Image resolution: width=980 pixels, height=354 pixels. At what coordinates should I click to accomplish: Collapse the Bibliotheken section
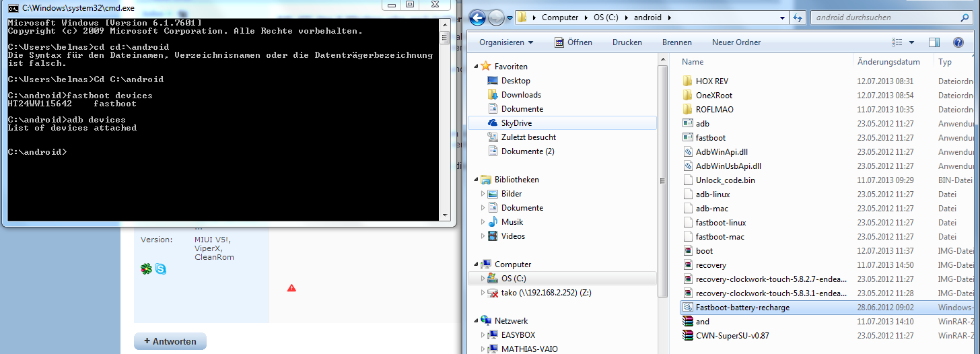(477, 180)
